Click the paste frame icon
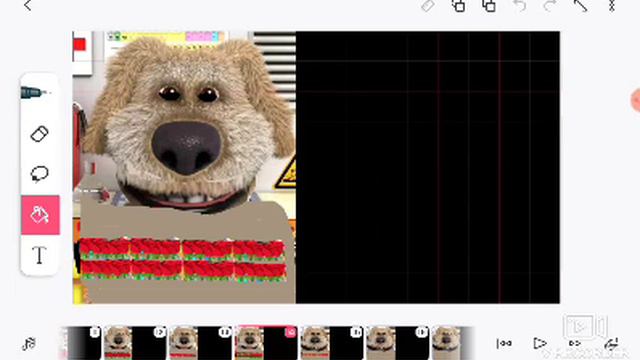The image size is (640, 360). tap(489, 6)
